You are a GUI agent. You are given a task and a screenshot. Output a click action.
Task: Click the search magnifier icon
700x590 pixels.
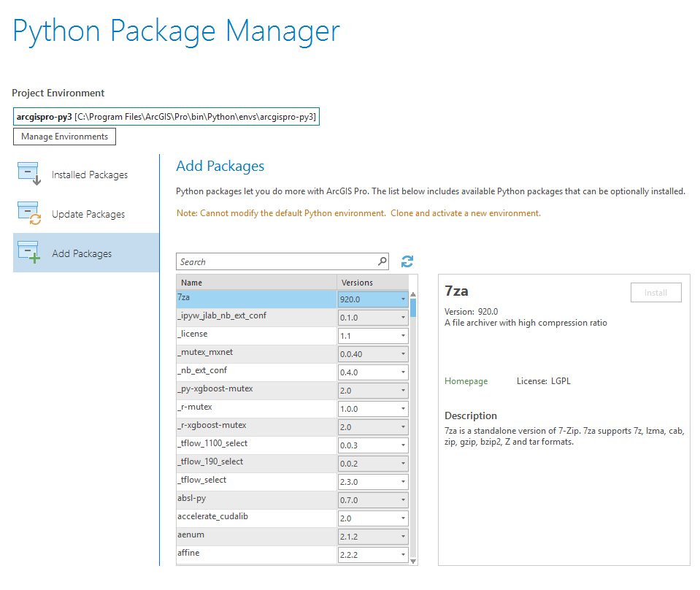point(382,261)
